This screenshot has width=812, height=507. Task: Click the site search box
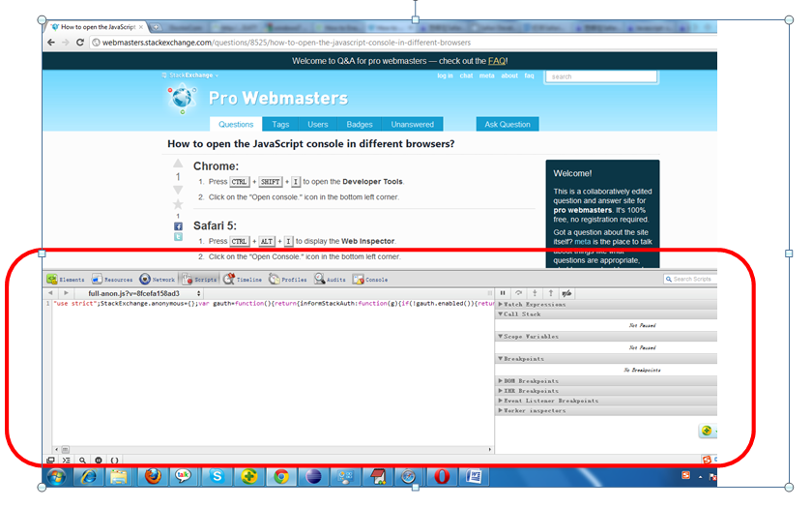[x=601, y=76]
